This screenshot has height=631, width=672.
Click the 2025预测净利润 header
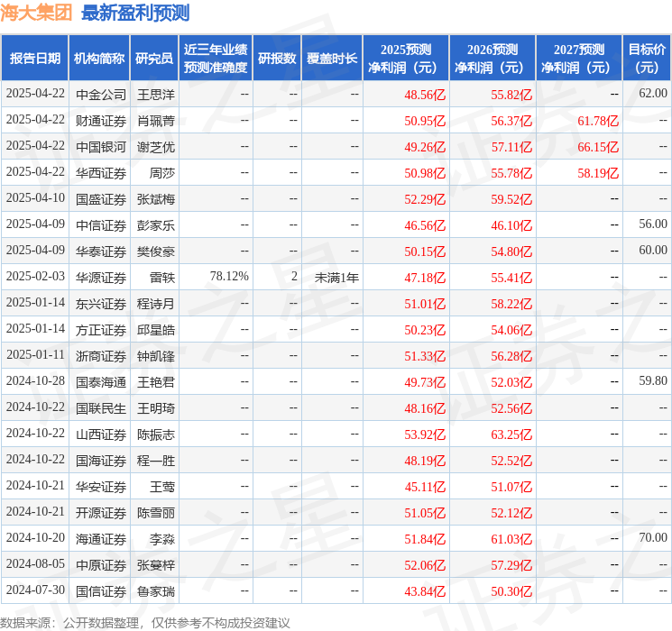(x=406, y=59)
